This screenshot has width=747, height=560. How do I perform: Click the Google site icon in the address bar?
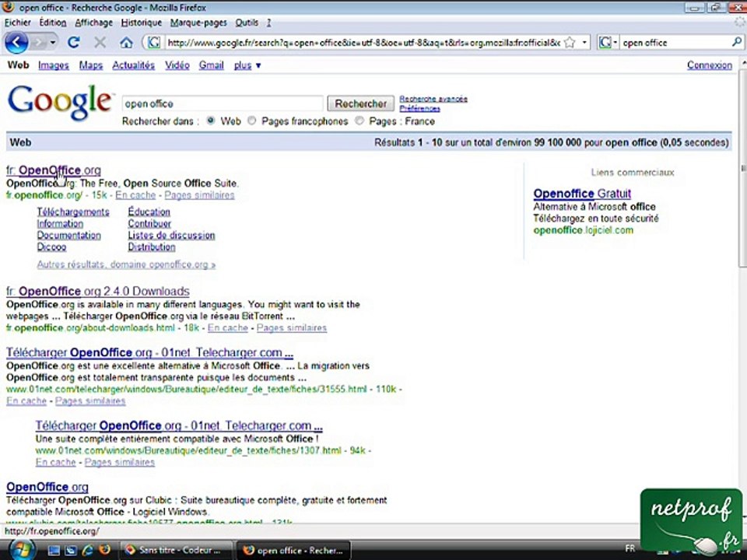click(153, 43)
